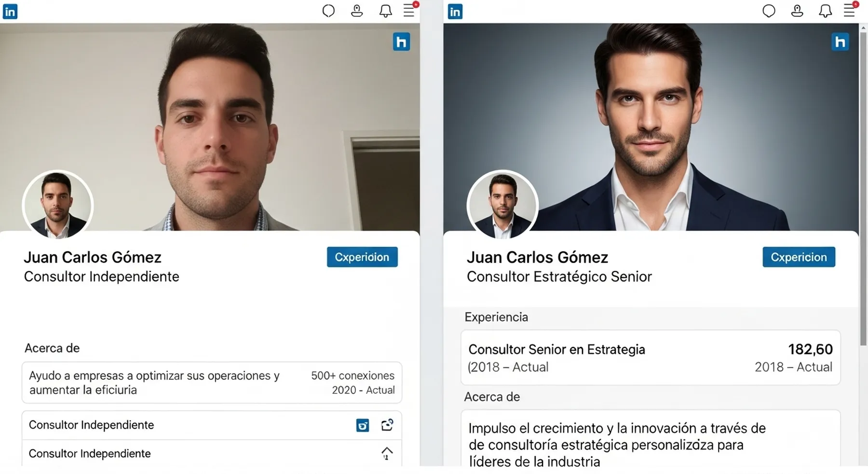Viewport: 868px width, 474px height.
Task: Collapse the second Consultor Independiente row using the up arrow
Action: click(x=387, y=453)
